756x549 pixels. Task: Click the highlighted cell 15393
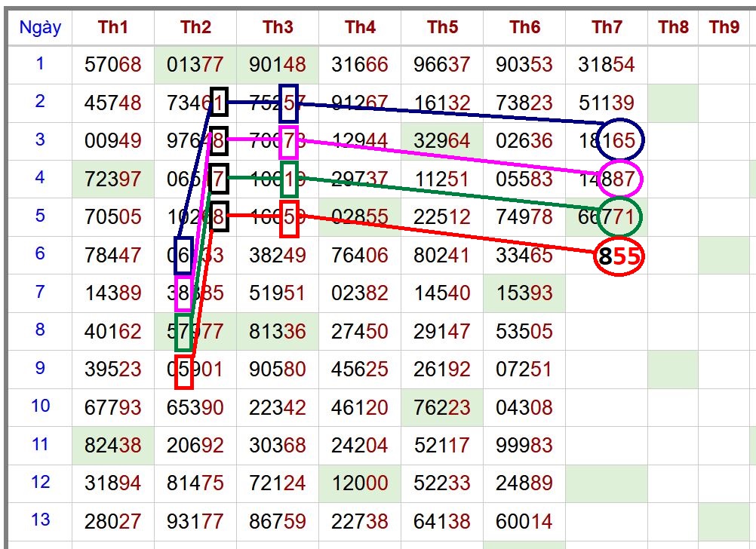[524, 293]
